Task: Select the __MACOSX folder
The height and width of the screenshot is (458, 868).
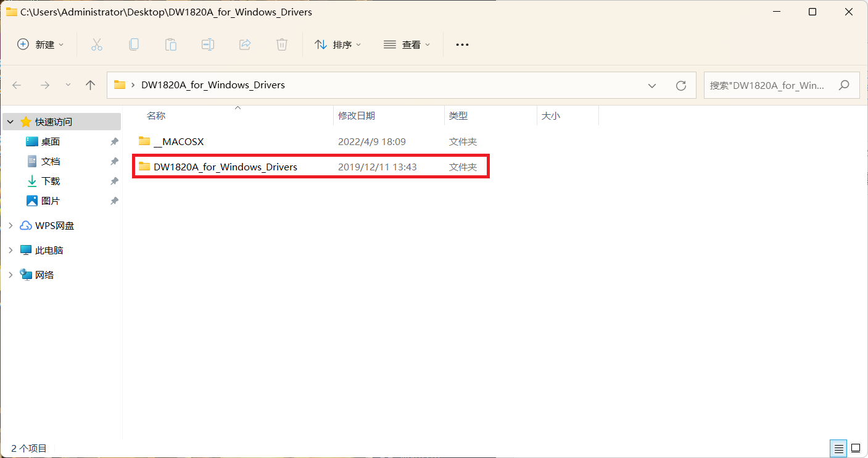Action: coord(178,141)
